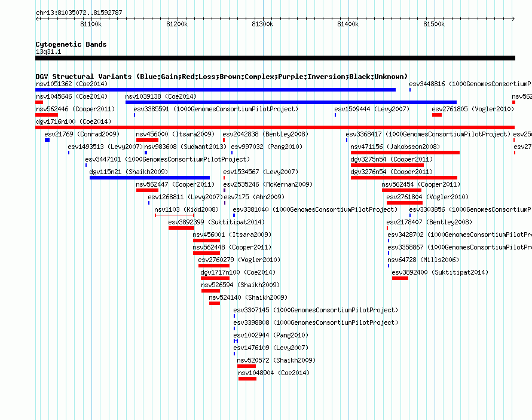Image resolution: width=532 pixels, height=420 pixels.
Task: Open dgv115n21 (Shaikh2009) variant
Action: [x=129, y=172]
